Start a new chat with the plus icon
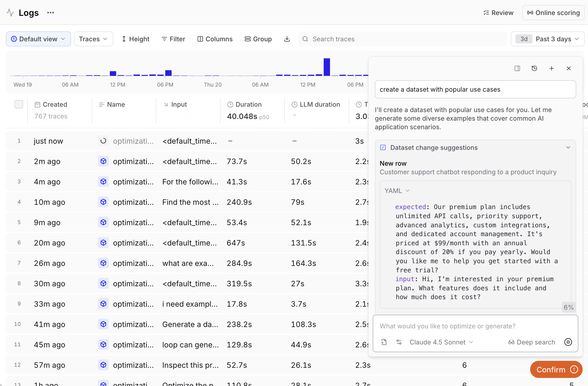 (x=552, y=68)
